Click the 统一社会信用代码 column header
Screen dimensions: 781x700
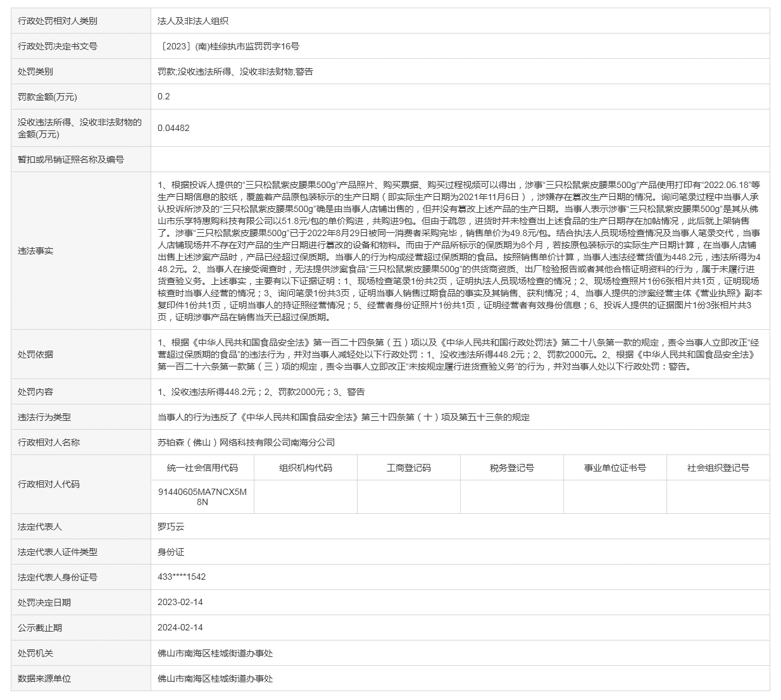pyautogui.click(x=203, y=468)
